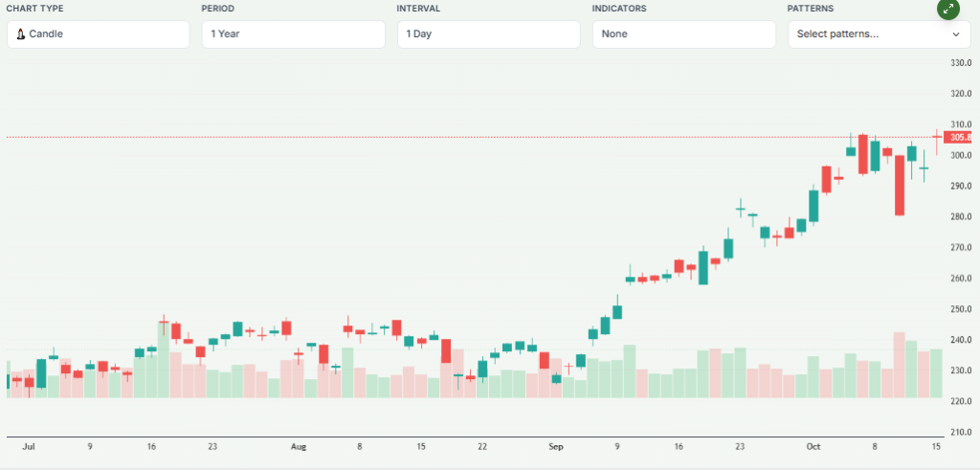Viewport: 980px width, 470px height.
Task: Click the Sep label on the time axis
Action: tap(556, 447)
